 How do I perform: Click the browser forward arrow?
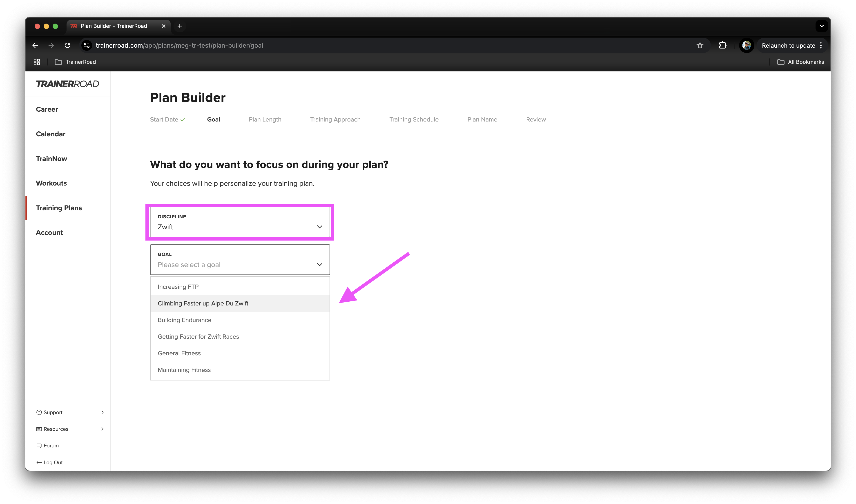pos(51,45)
